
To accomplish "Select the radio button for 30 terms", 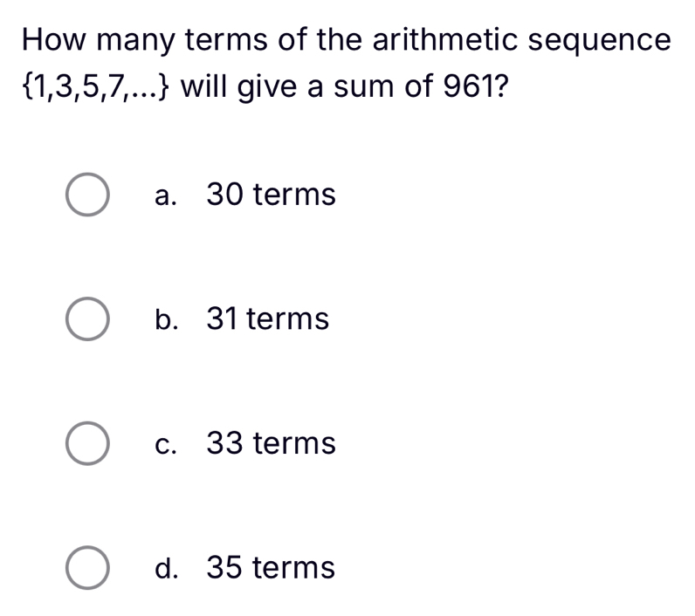I will pos(87,195).
